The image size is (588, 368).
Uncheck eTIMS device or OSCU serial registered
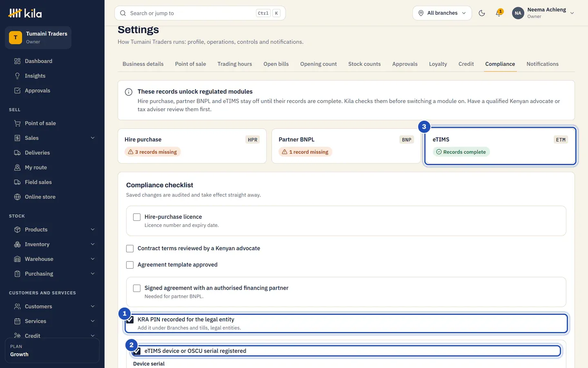pos(137,351)
